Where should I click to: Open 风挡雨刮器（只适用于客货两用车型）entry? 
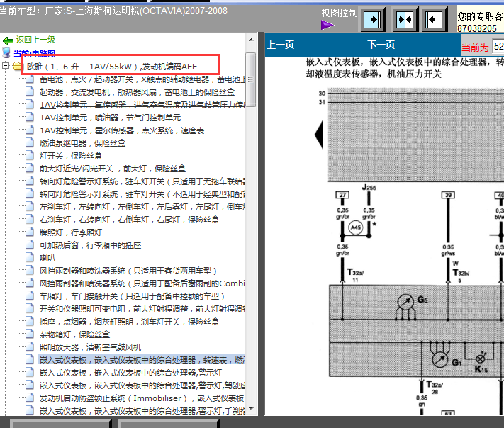tap(128, 271)
